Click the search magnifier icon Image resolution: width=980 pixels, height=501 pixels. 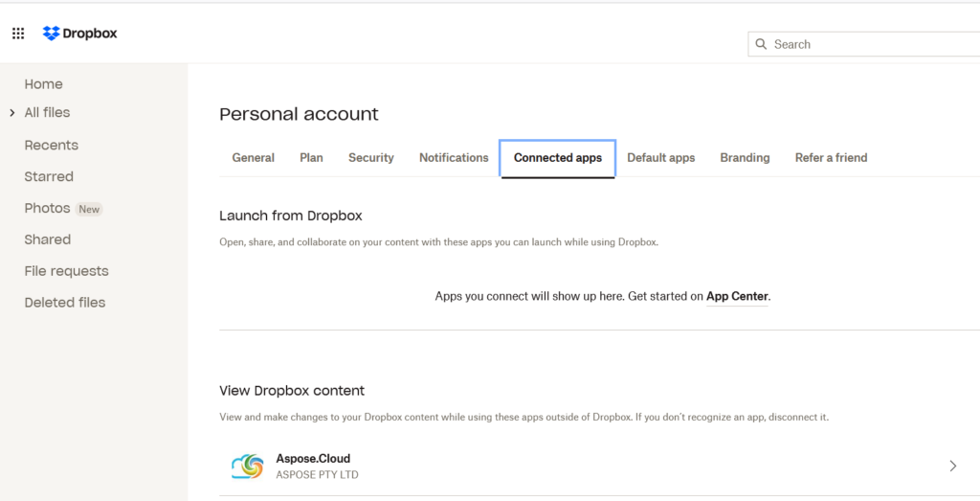click(x=762, y=44)
